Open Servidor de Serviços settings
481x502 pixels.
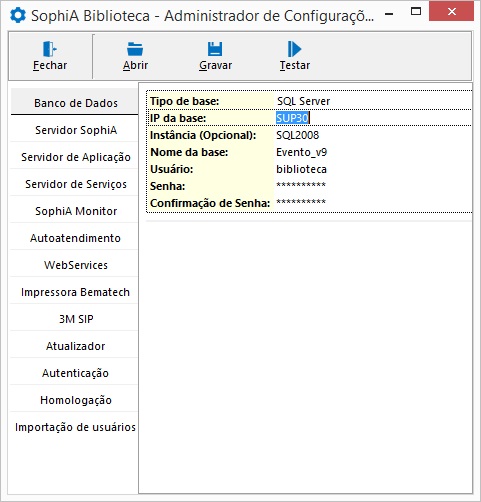pyautogui.click(x=75, y=184)
